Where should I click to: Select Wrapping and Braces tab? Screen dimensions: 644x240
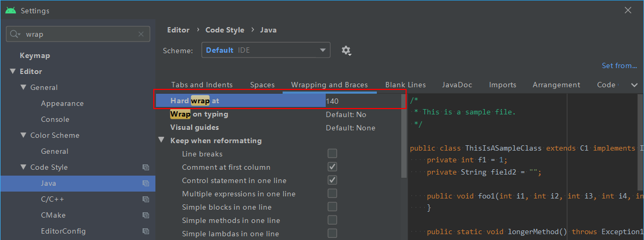pyautogui.click(x=329, y=85)
